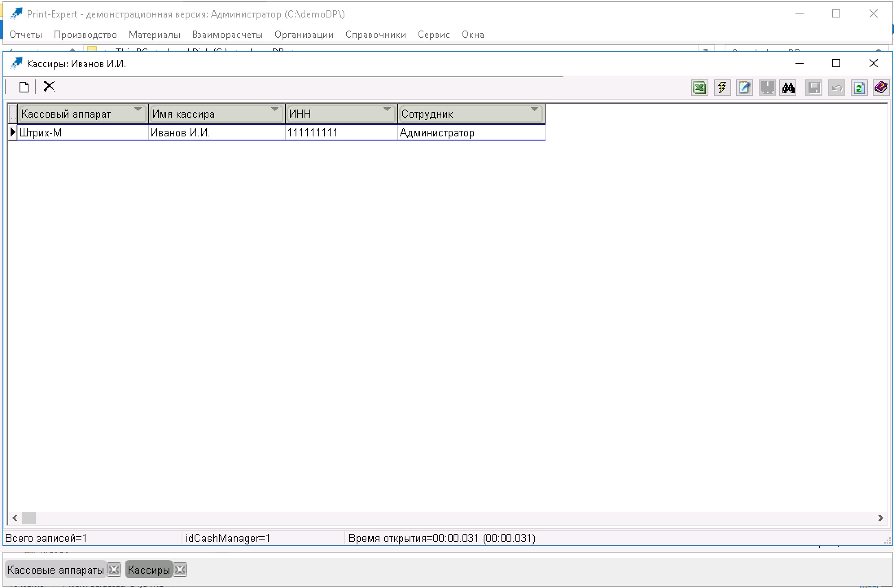Screen dimensions: 894x588
Task: Click the Время открытия status text
Action: point(442,538)
